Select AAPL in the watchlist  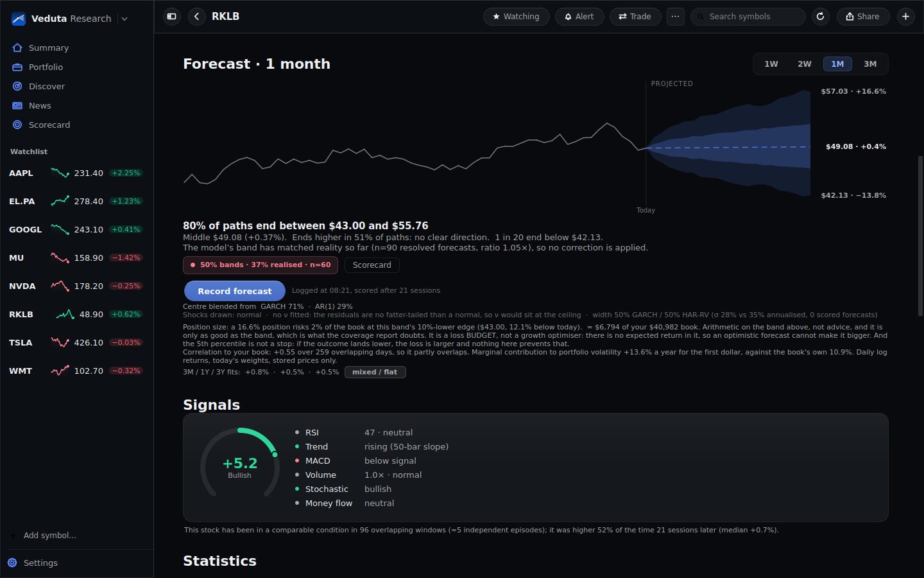(x=77, y=173)
